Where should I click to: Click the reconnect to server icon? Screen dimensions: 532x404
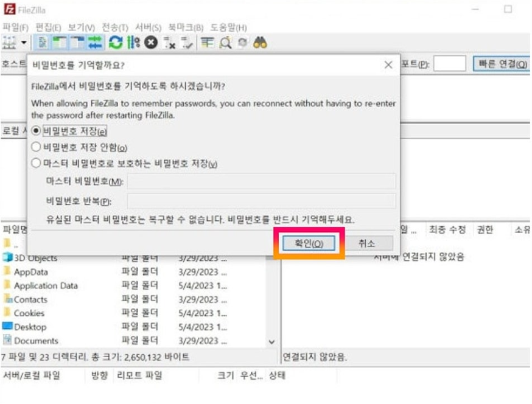tap(187, 43)
